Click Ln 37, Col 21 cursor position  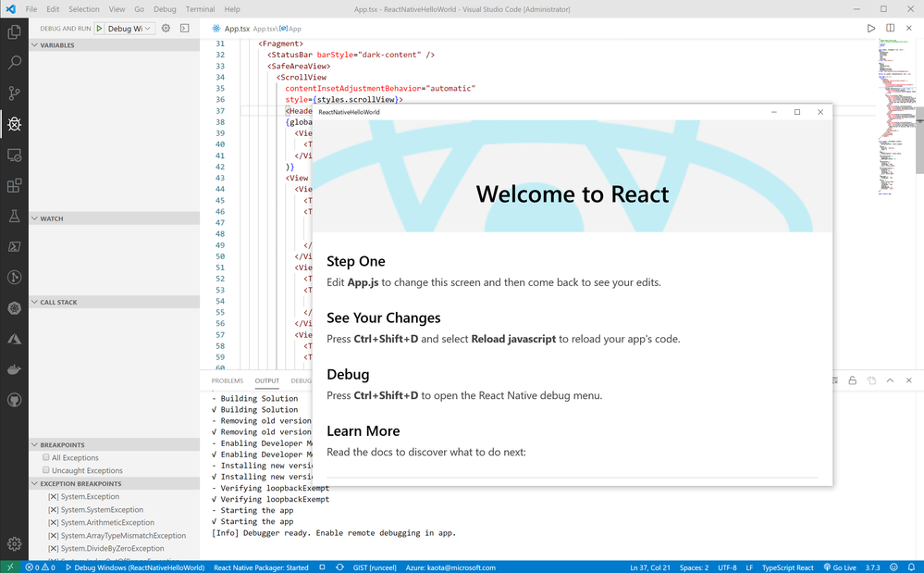[650, 567]
